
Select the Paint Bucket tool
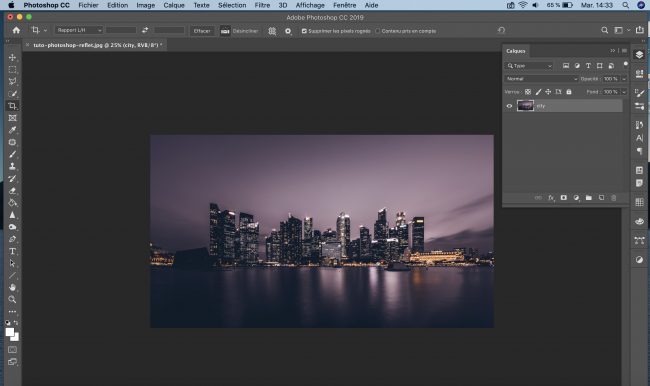[12, 203]
